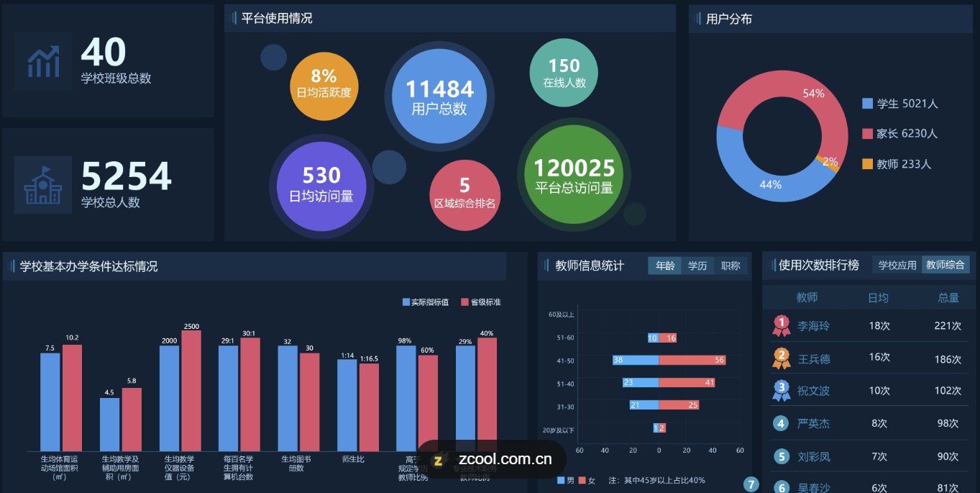
Task: Switch to the 职称 tab
Action: point(731,266)
